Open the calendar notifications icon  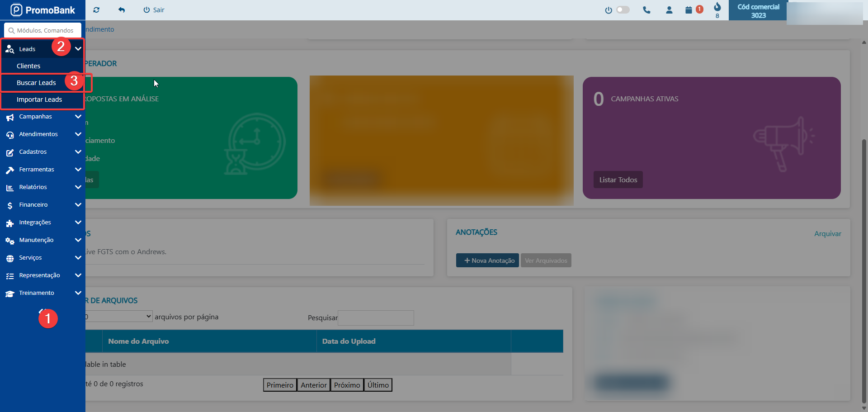(689, 10)
